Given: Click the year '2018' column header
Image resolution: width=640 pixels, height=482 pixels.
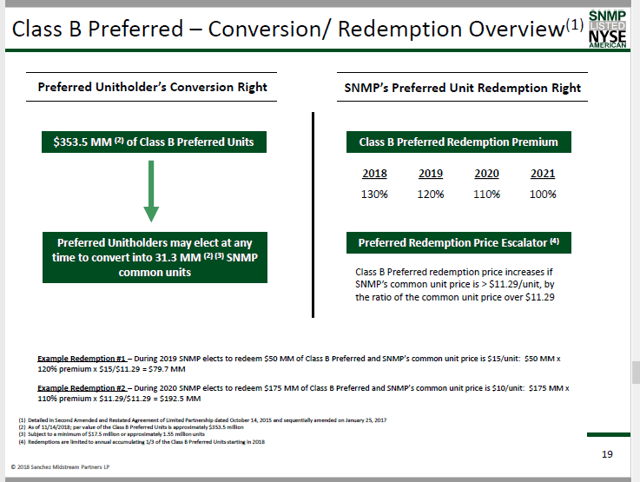Looking at the screenshot, I should point(374,173).
